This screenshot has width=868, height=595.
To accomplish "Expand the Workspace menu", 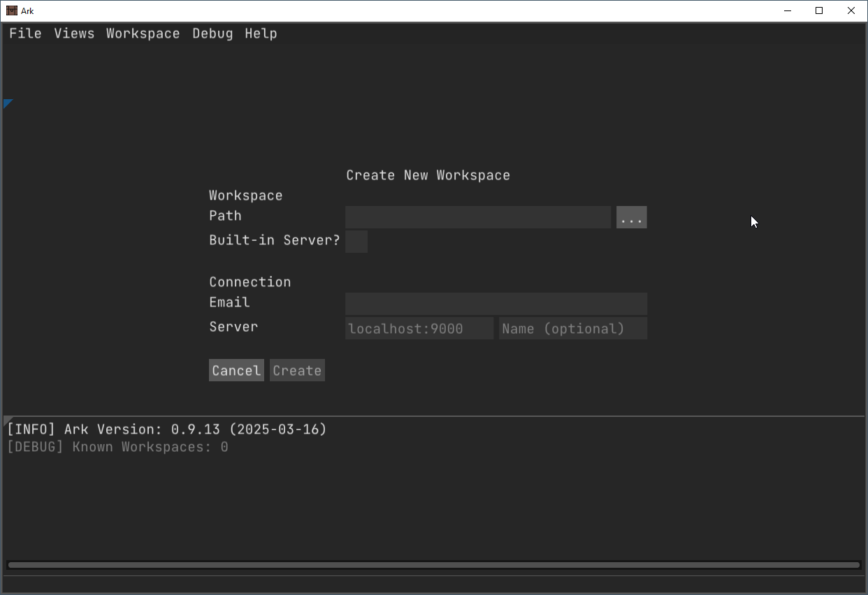I will click(143, 34).
